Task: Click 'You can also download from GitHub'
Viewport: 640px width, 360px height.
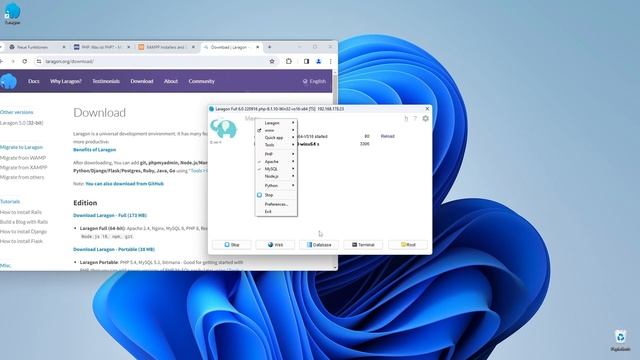Action: [124, 184]
